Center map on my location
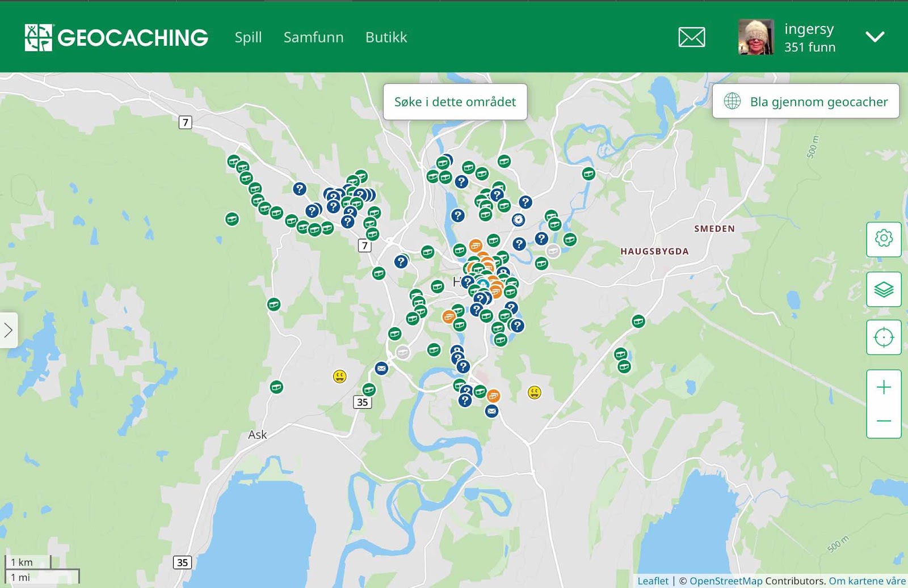This screenshot has width=908, height=588. (x=884, y=337)
